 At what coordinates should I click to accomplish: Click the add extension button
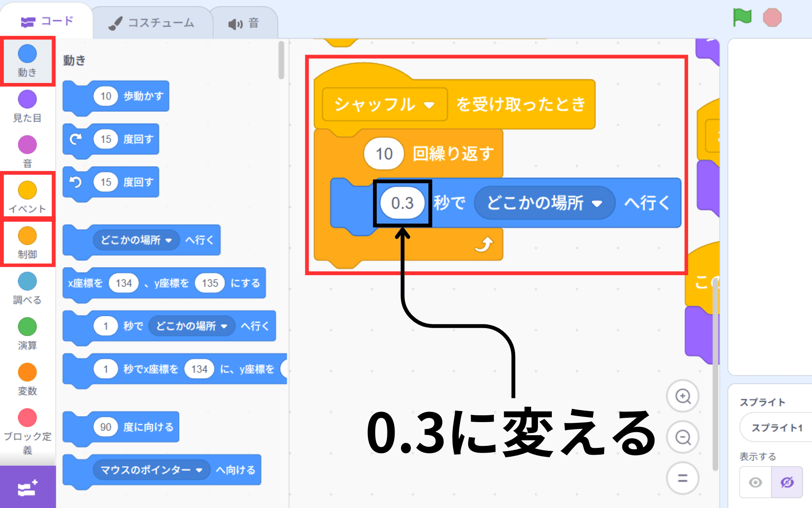[x=27, y=488]
